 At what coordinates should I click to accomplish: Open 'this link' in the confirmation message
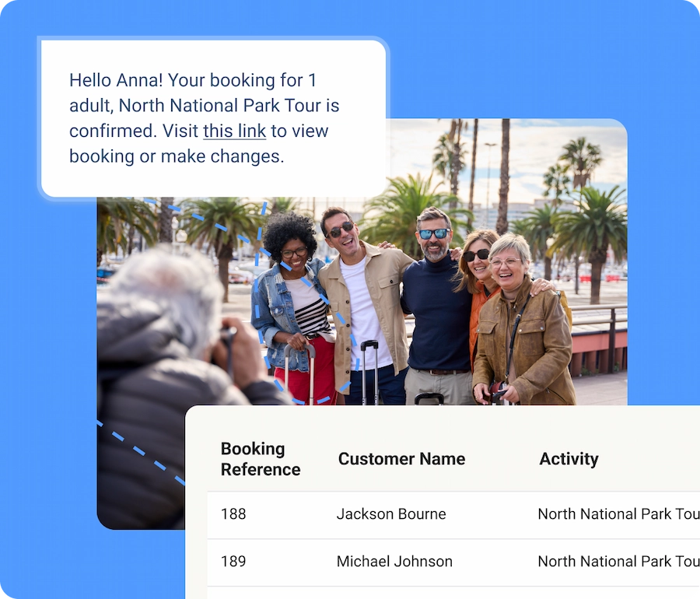pos(234,131)
